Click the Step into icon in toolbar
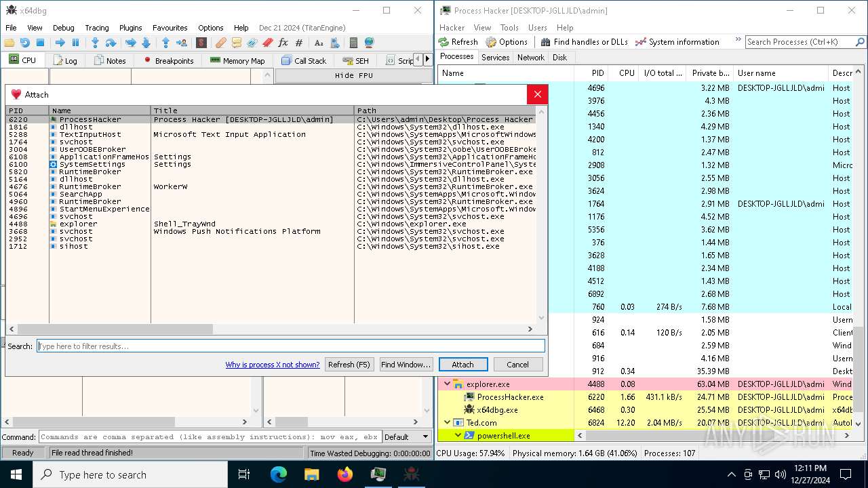This screenshot has width=868, height=488. [95, 43]
